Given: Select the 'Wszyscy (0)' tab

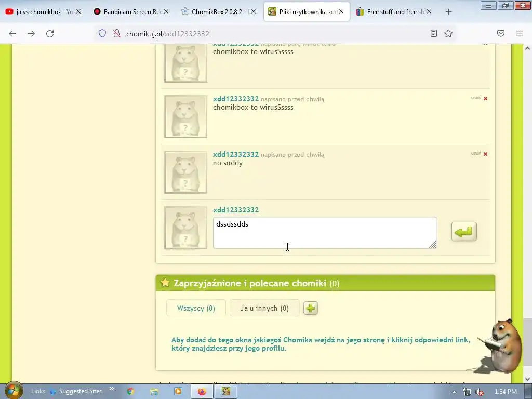Looking at the screenshot, I should point(196,308).
